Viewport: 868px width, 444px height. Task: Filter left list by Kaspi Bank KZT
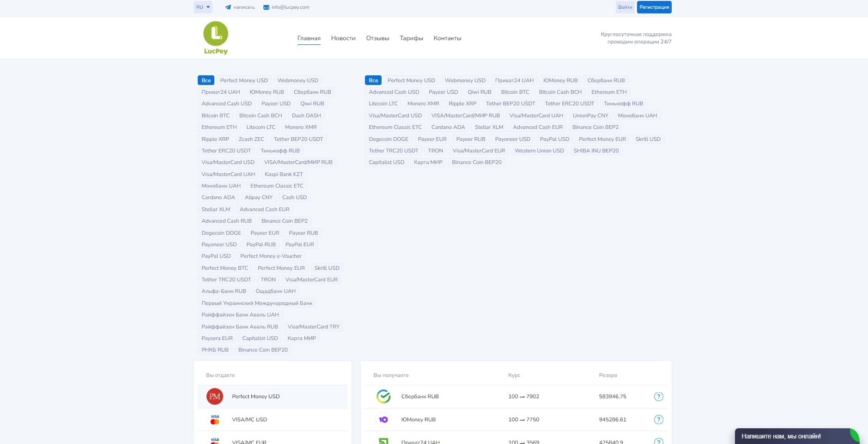pos(284,174)
